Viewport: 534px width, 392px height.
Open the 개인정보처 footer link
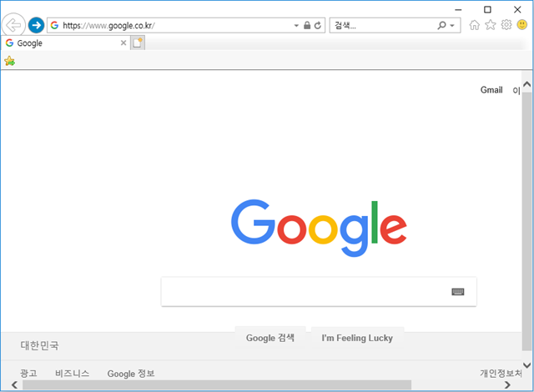501,374
